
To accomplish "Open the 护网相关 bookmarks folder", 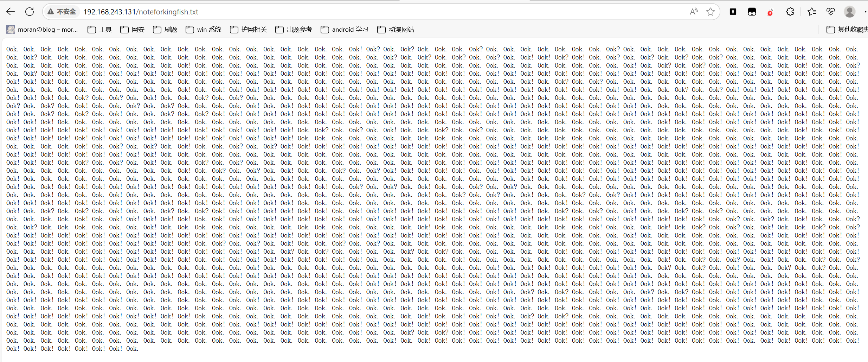I will pos(248,30).
